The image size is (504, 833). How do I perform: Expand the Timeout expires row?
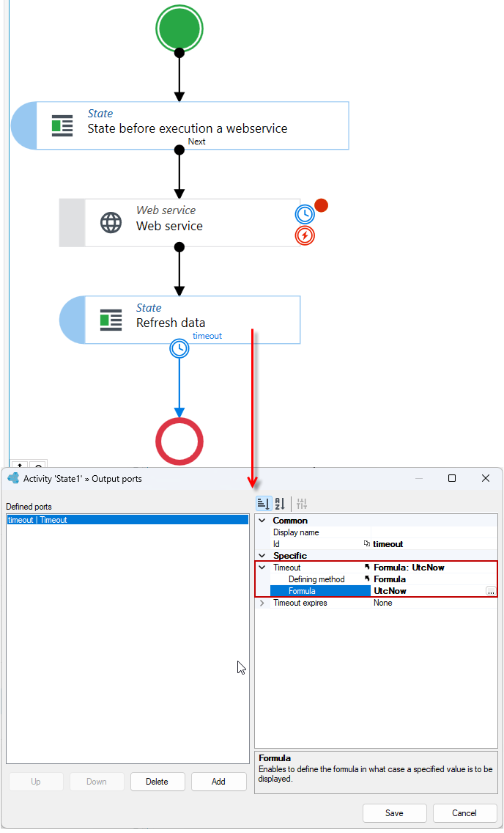click(262, 603)
